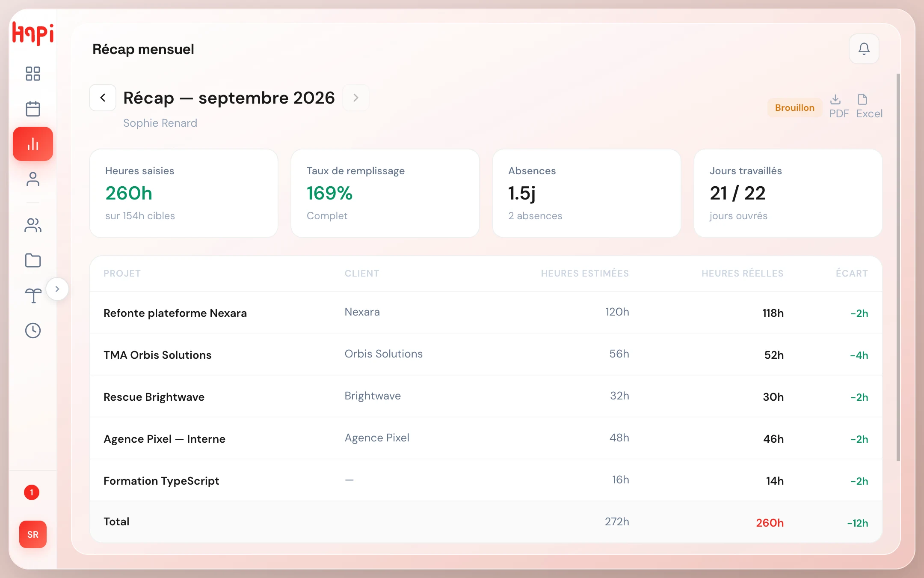
Task: Select the Refonte plateforme Nexara row
Action: (x=486, y=313)
